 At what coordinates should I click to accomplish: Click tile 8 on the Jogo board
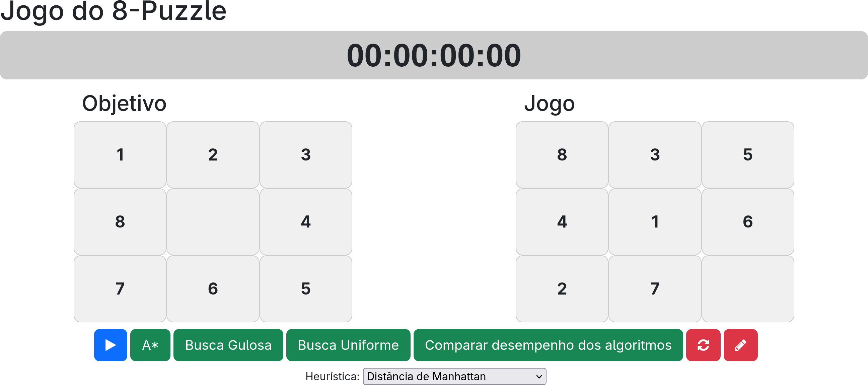coord(562,154)
